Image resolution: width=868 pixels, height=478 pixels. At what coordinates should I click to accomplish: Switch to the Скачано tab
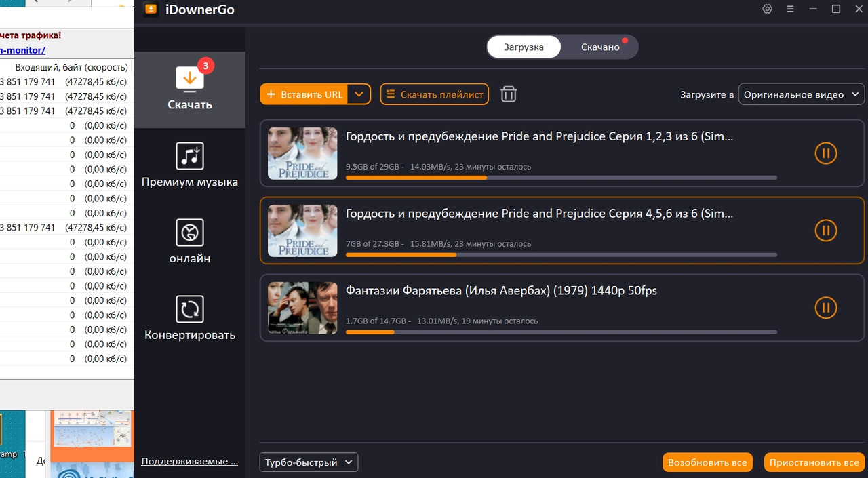[x=600, y=47]
